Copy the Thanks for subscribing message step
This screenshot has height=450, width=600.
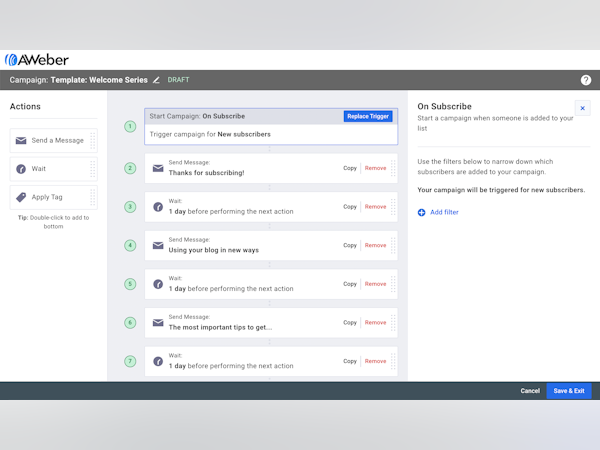tap(349, 168)
